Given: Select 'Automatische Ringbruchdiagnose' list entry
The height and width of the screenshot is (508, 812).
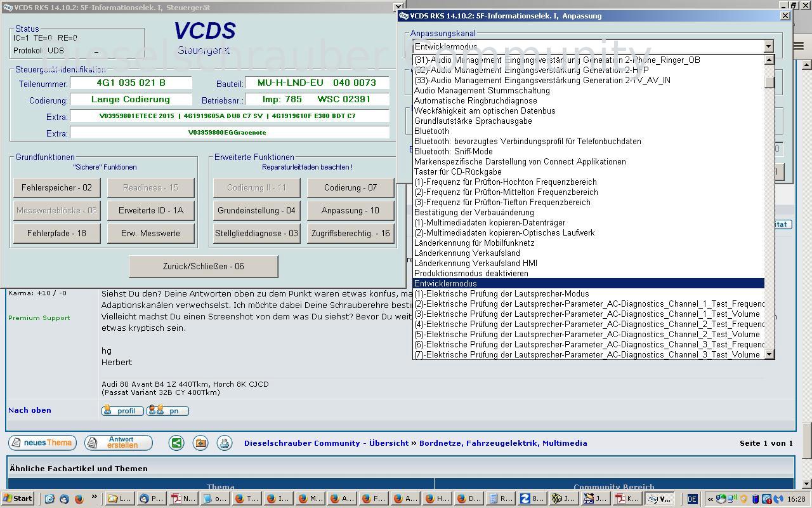Looking at the screenshot, I should pyautogui.click(x=589, y=100).
